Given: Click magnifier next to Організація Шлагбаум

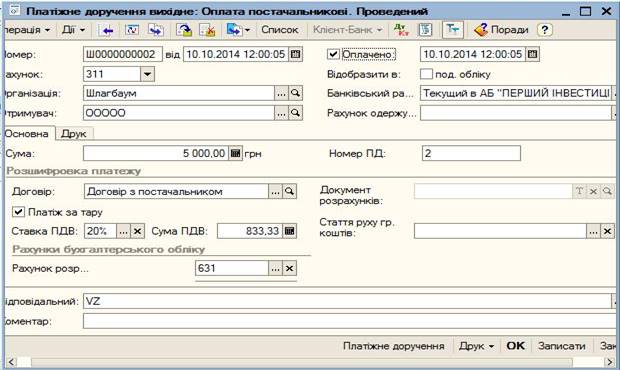Looking at the screenshot, I should (295, 93).
